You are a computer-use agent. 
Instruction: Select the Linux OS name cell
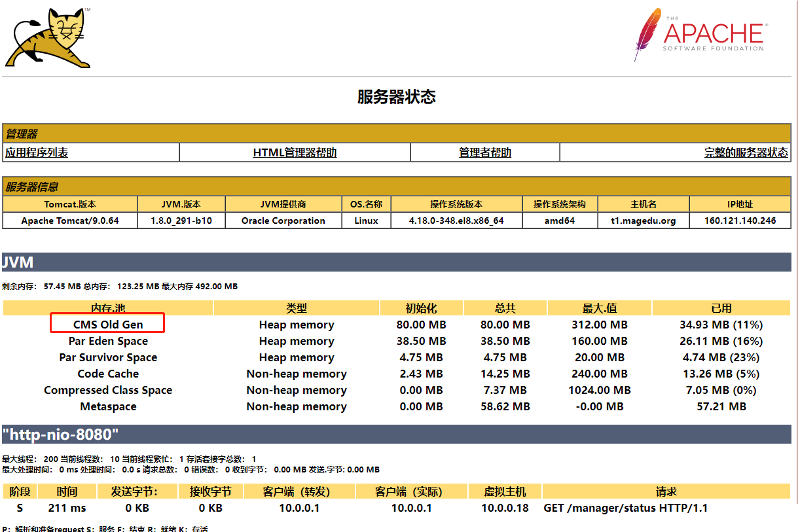(x=367, y=221)
